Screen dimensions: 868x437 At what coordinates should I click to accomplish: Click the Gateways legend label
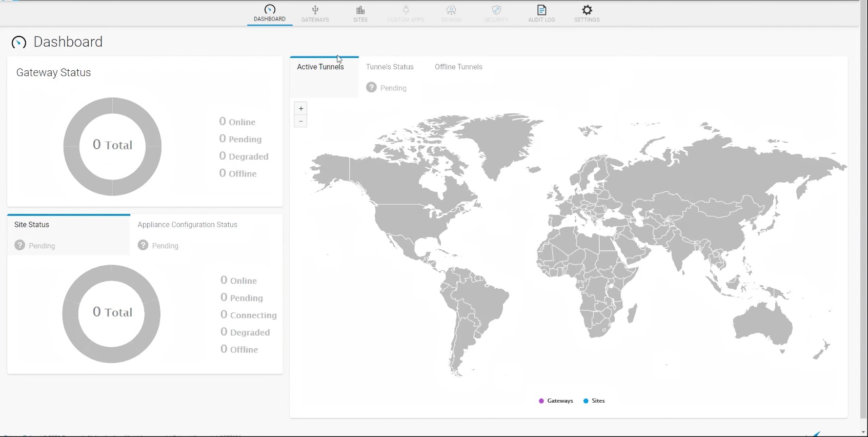coord(560,401)
